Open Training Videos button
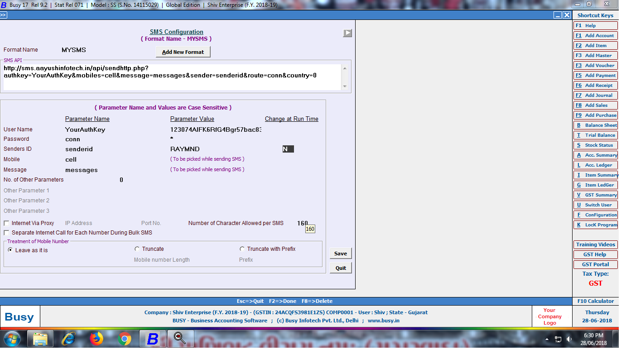The height and width of the screenshot is (364, 631). pyautogui.click(x=595, y=244)
